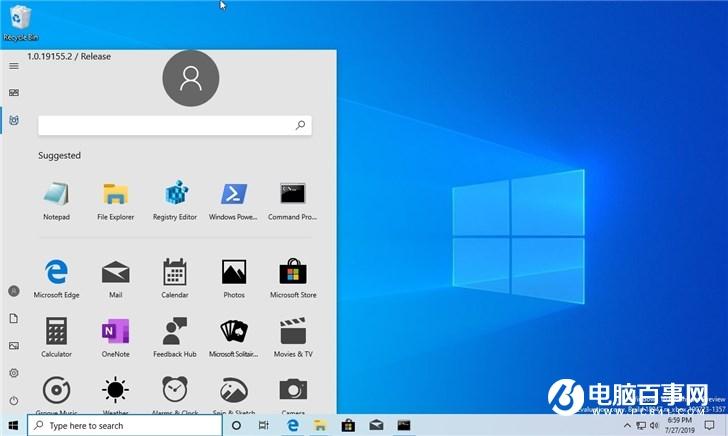
Task: Focus the Start menu search field
Action: pos(175,125)
